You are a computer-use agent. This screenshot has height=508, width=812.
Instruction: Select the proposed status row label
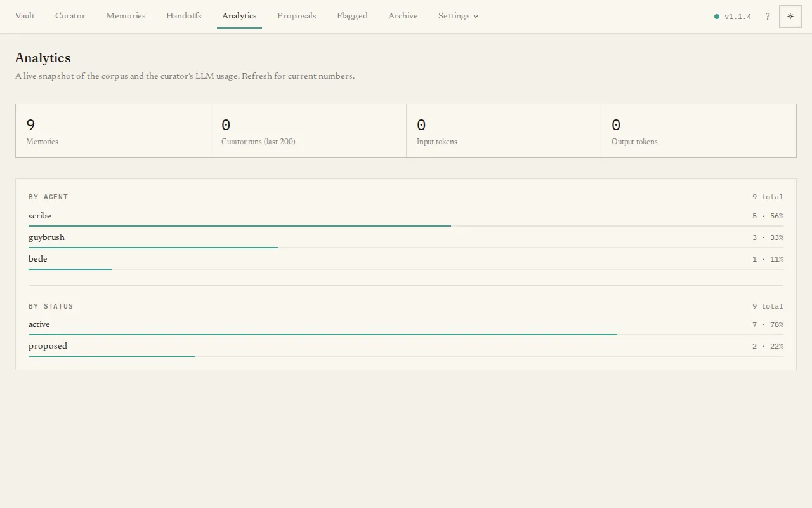click(x=48, y=346)
